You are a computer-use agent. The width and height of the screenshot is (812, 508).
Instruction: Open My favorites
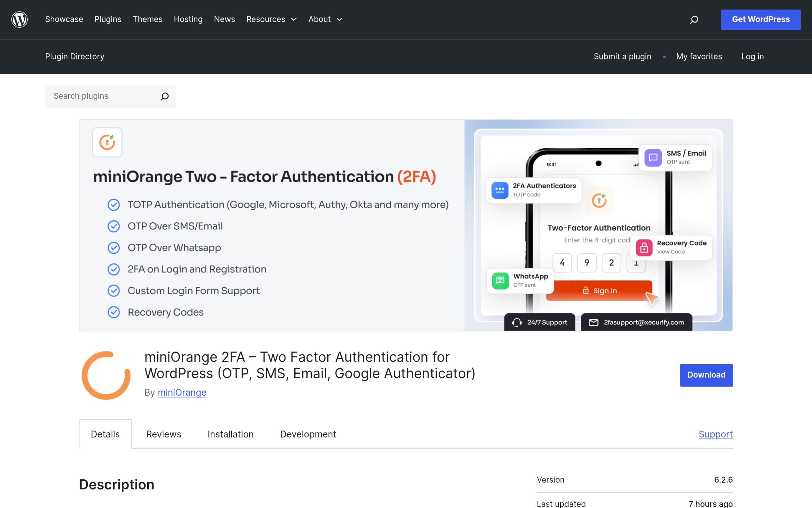pos(699,57)
